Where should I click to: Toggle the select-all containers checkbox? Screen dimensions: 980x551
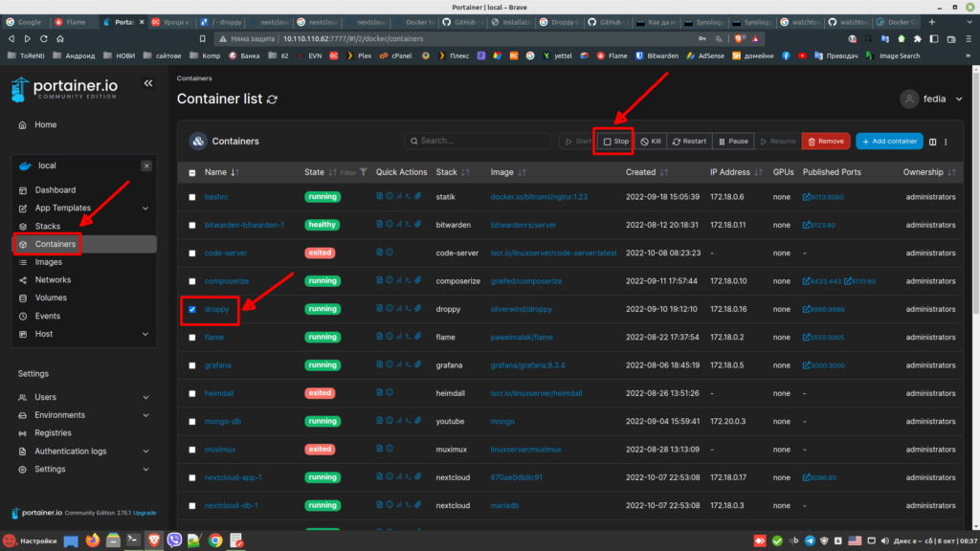click(x=191, y=172)
